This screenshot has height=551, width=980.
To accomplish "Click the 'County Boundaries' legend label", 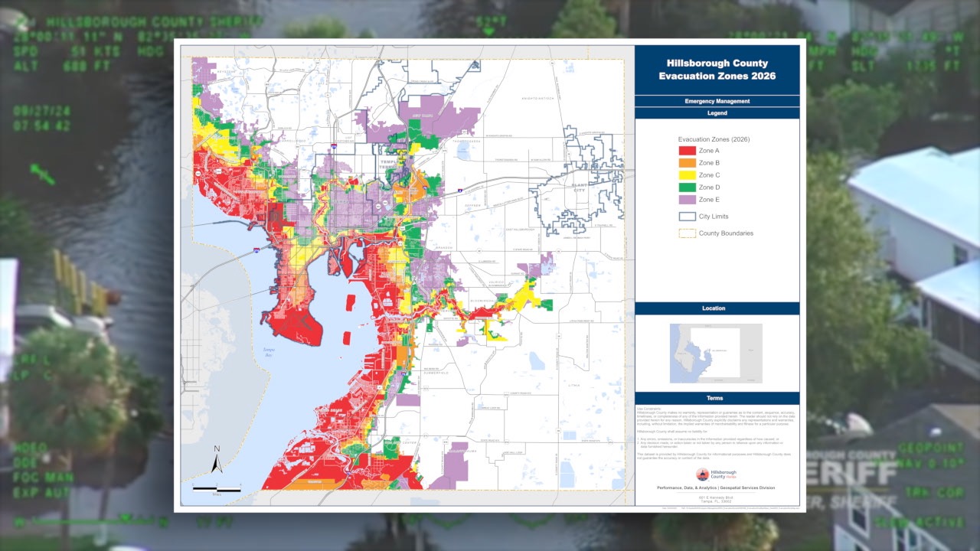I will [x=726, y=233].
